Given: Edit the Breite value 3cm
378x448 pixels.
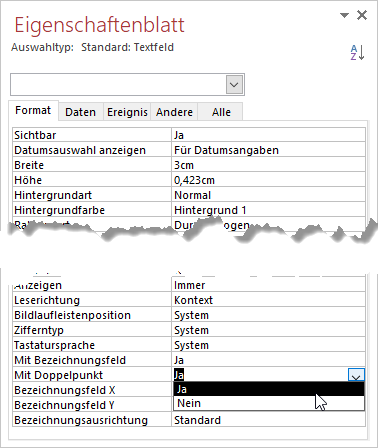Looking at the screenshot, I should coord(268,165).
